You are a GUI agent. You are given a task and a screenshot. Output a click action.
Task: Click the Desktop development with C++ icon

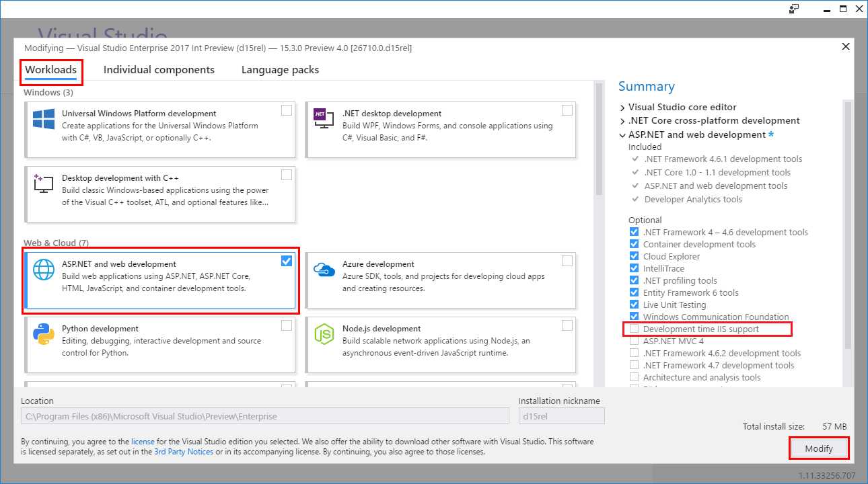tap(44, 184)
